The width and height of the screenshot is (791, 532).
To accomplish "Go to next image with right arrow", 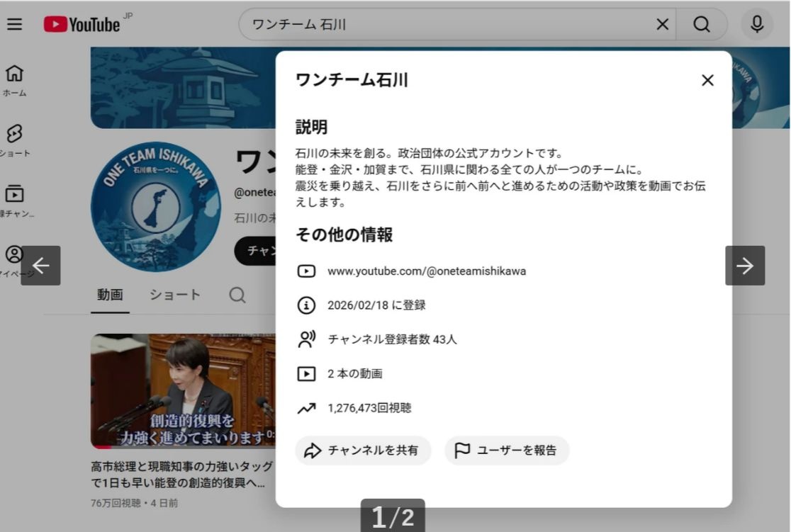I will (744, 266).
